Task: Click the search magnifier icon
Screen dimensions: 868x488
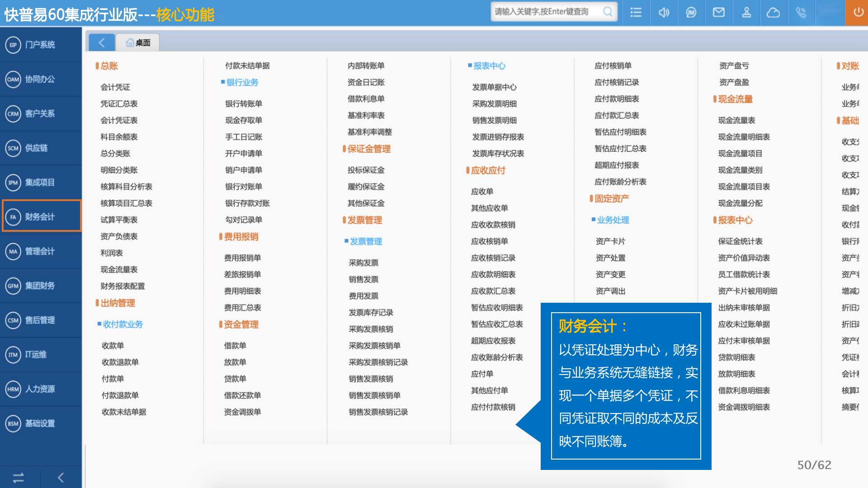Action: (x=608, y=12)
